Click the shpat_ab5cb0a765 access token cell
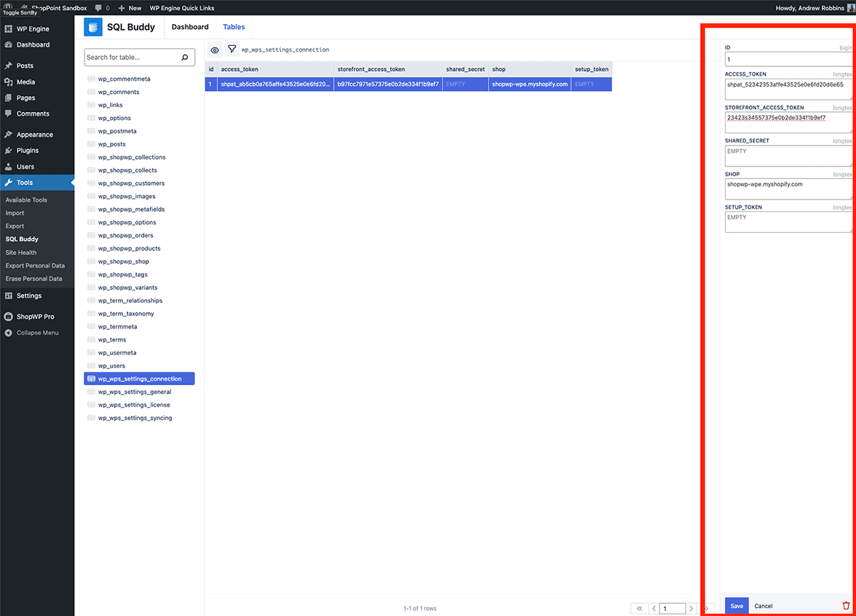Image resolution: width=856 pixels, height=616 pixels. [x=275, y=84]
